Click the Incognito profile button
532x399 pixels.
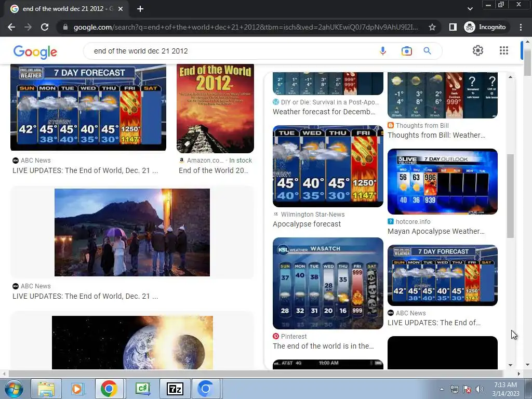(x=485, y=27)
